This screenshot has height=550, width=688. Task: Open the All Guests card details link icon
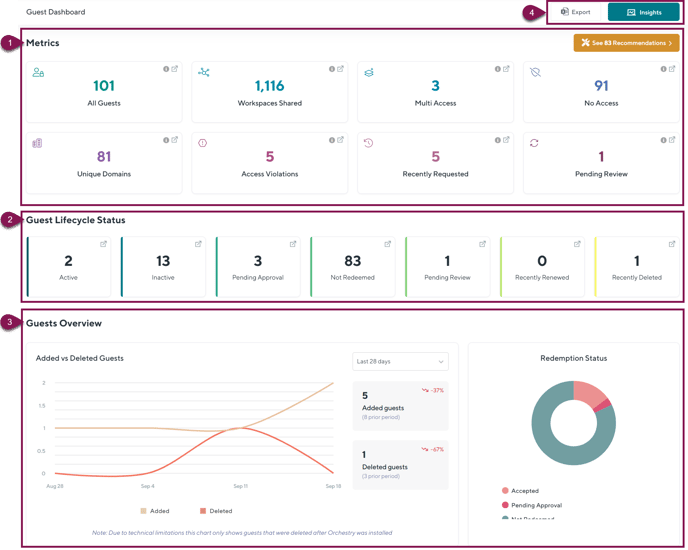[175, 69]
